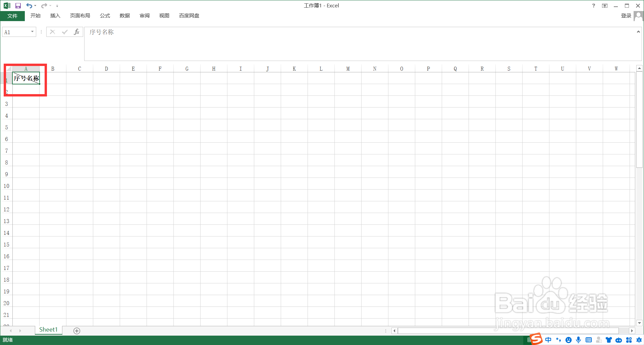Click the Sheet1 worksheet tab
The image size is (644, 345).
pyautogui.click(x=48, y=330)
